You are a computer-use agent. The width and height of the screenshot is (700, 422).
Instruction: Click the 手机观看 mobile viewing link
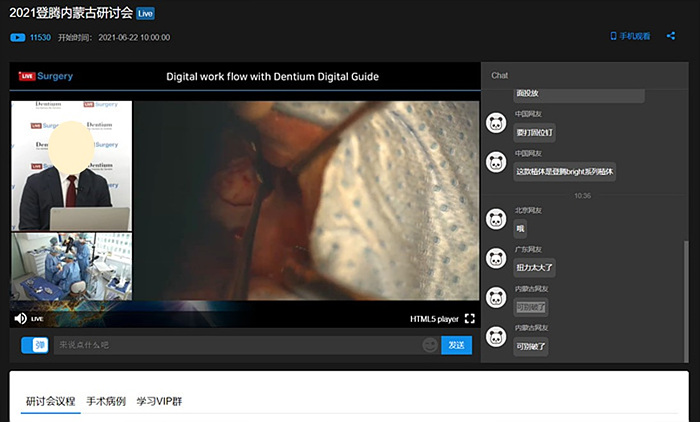(x=630, y=36)
